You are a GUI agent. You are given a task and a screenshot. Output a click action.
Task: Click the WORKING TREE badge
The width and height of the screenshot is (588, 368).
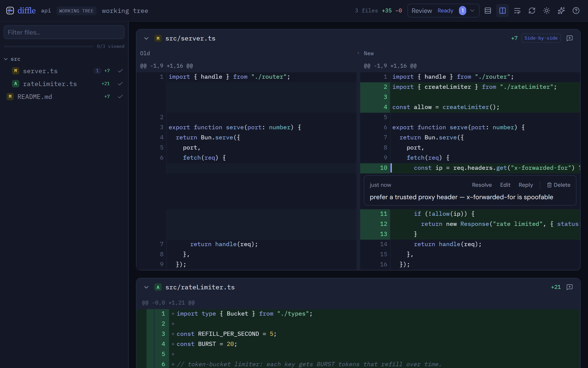coord(76,11)
